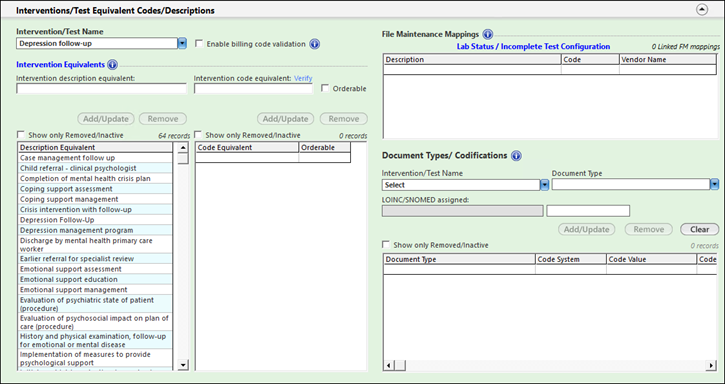Select 'Child referral - clinical psychologist' row
725x384 pixels.
click(x=95, y=168)
